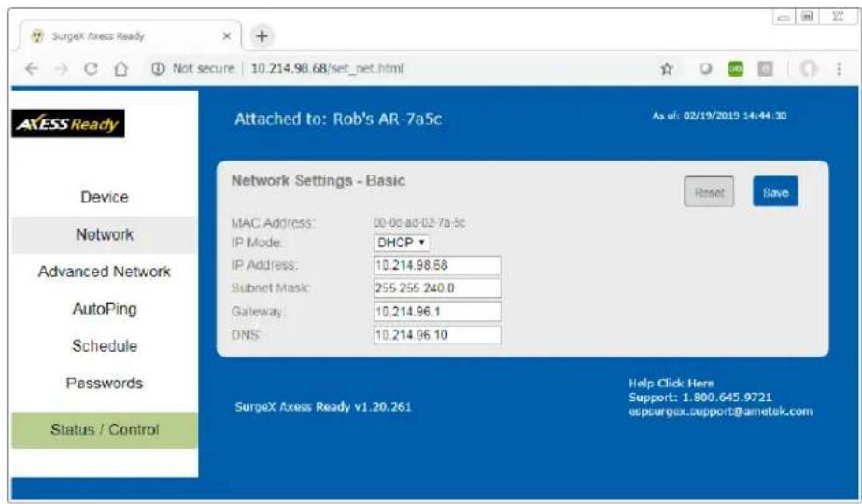Click the browser forward arrow
862x504 pixels.
pyautogui.click(x=61, y=69)
